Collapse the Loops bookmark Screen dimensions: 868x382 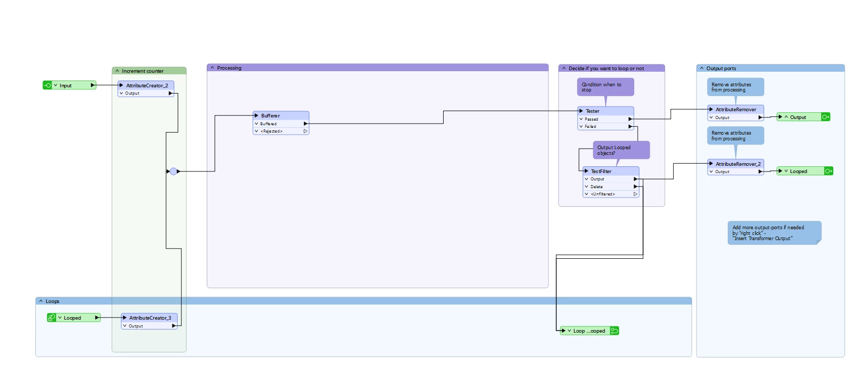(41, 301)
